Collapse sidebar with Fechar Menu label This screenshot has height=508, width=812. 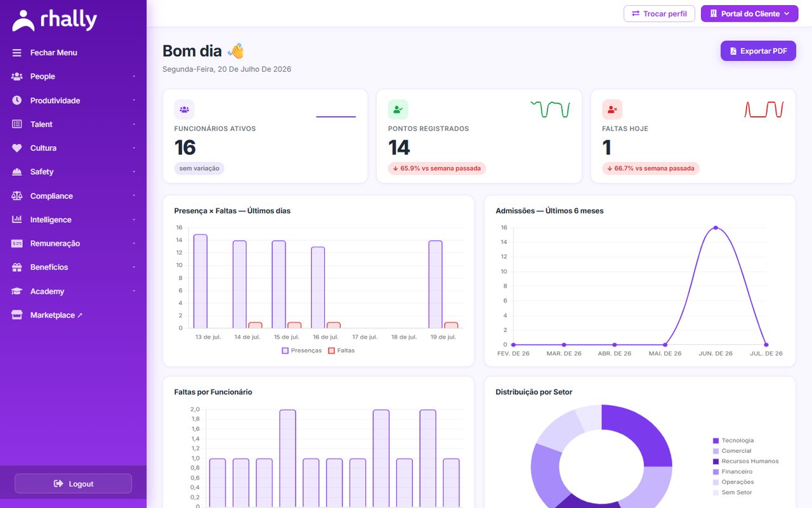pos(54,53)
